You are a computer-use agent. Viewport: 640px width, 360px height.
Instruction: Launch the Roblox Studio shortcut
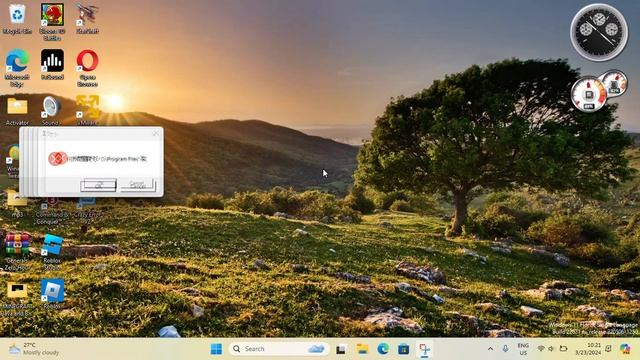click(x=52, y=251)
